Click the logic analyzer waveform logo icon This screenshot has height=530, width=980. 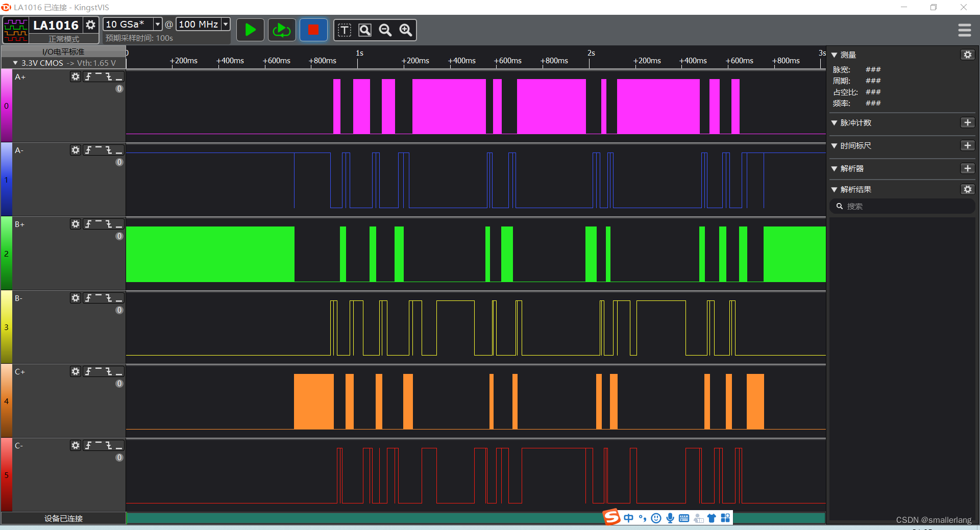(x=16, y=30)
